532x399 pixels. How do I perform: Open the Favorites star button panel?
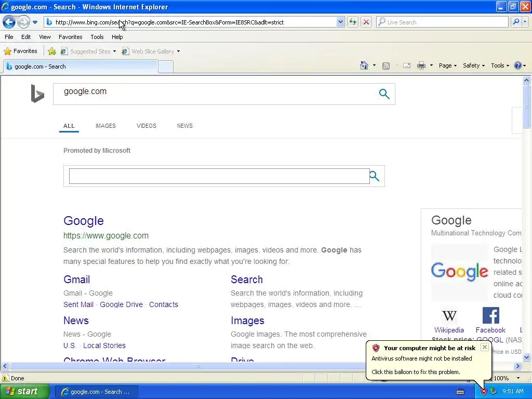(x=20, y=51)
